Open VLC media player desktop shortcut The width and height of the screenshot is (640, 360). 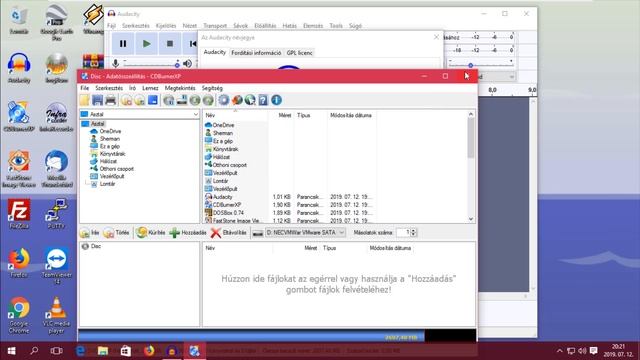[57, 315]
